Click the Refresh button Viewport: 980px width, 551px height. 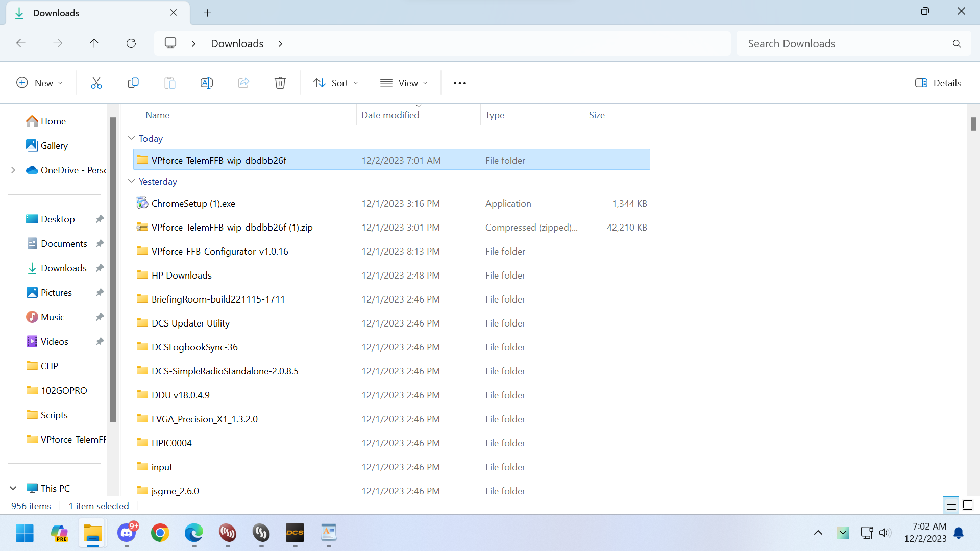(131, 43)
